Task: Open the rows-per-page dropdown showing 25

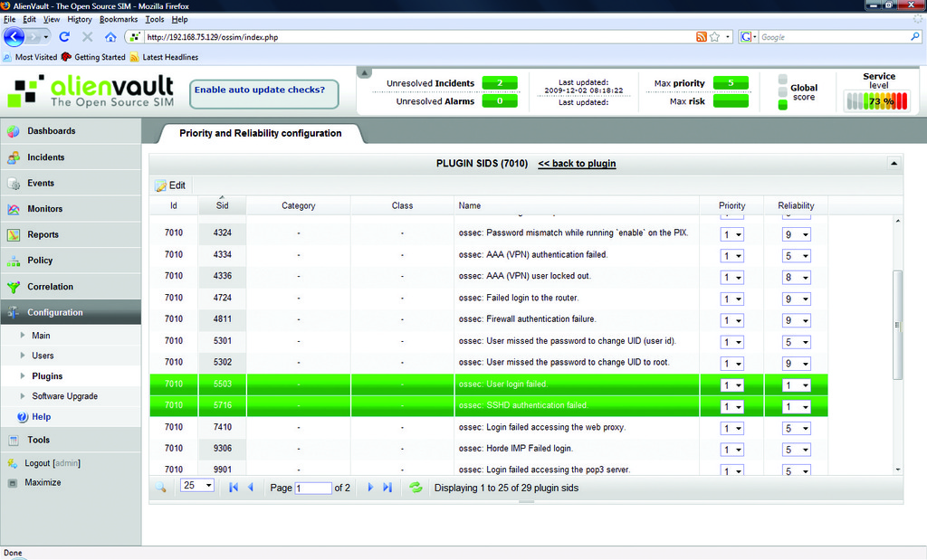Action: coord(197,486)
